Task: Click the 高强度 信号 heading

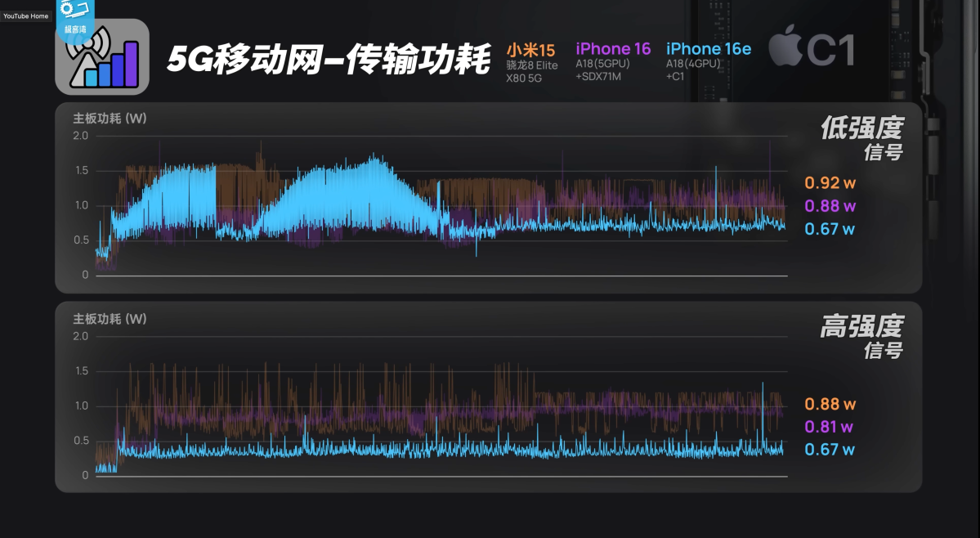Action: click(861, 337)
